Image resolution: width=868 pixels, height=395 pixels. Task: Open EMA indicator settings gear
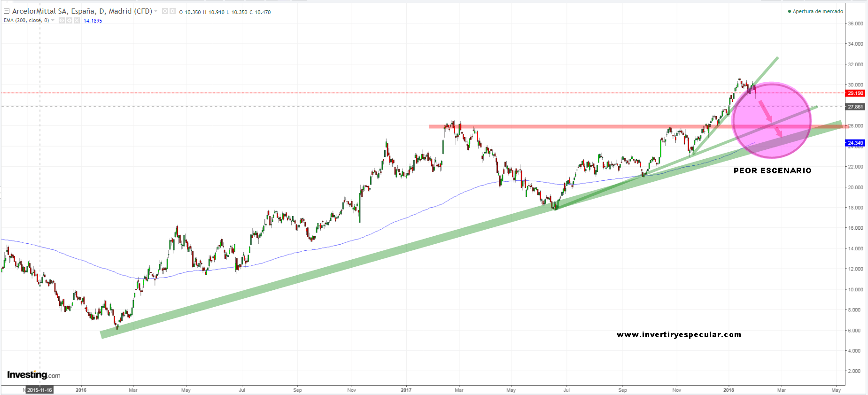69,21
